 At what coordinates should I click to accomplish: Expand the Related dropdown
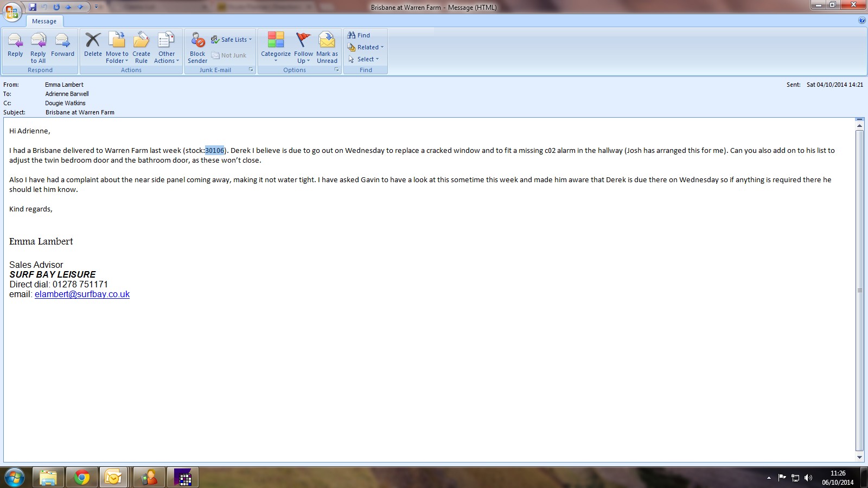coord(366,47)
